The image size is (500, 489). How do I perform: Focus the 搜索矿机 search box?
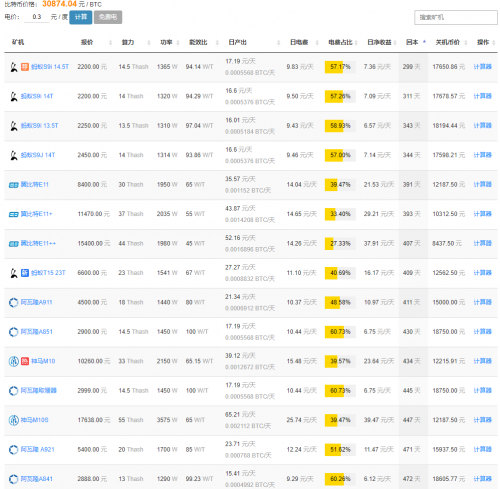(456, 17)
